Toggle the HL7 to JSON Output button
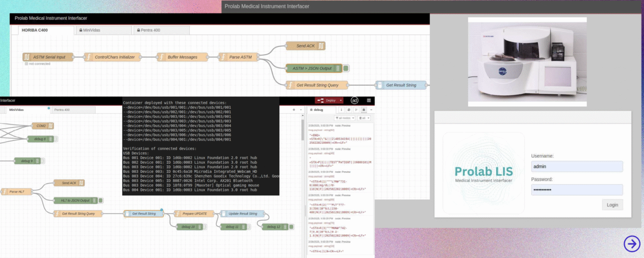Viewport: 644px width, 258px height. 101,200
